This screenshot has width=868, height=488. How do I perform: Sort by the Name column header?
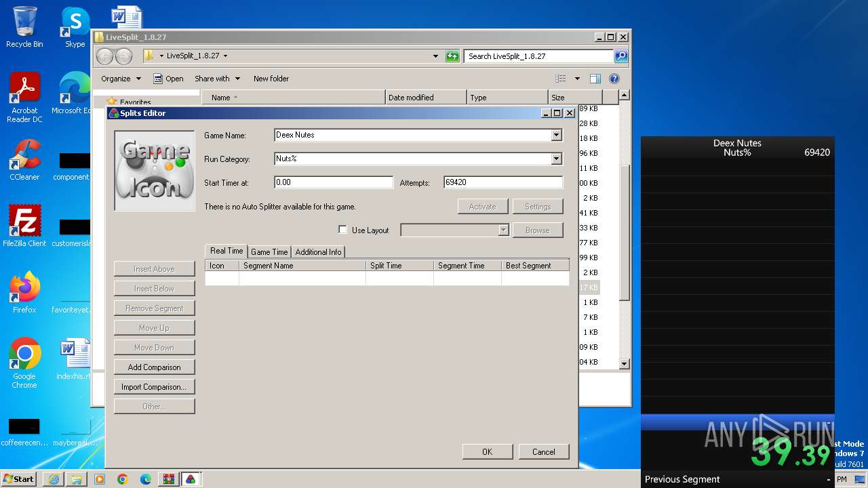[293, 98]
